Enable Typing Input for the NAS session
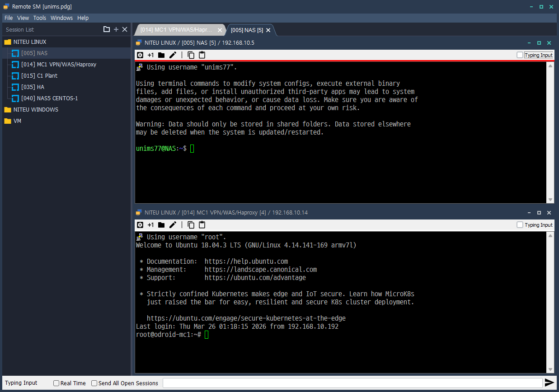 coord(519,55)
